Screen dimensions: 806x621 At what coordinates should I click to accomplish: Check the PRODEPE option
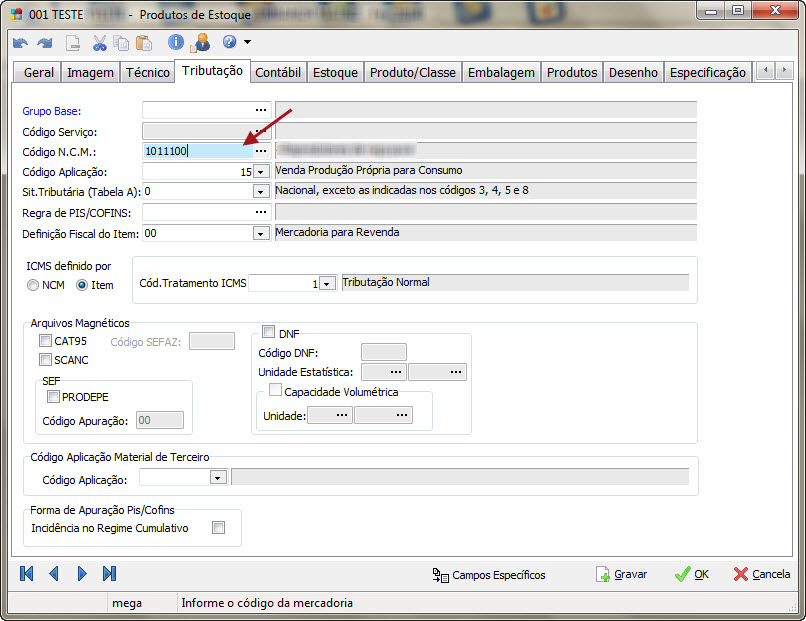53,397
